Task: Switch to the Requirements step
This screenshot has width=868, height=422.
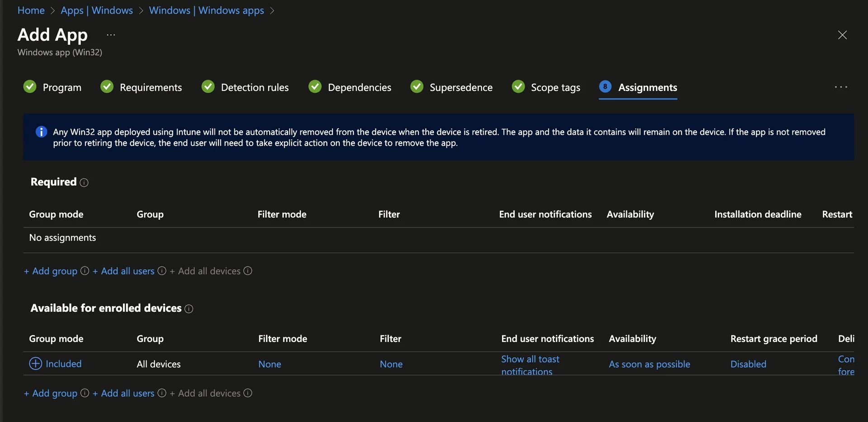Action: (x=151, y=87)
